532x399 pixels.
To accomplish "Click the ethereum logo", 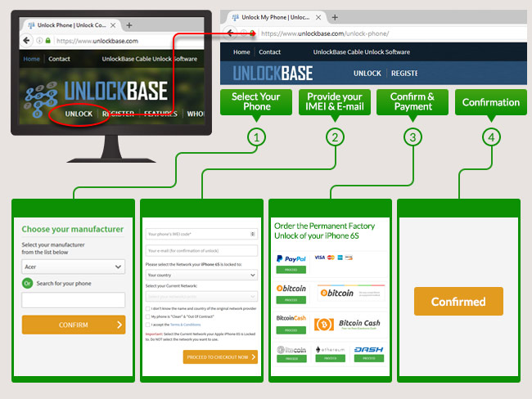I will [330, 349].
